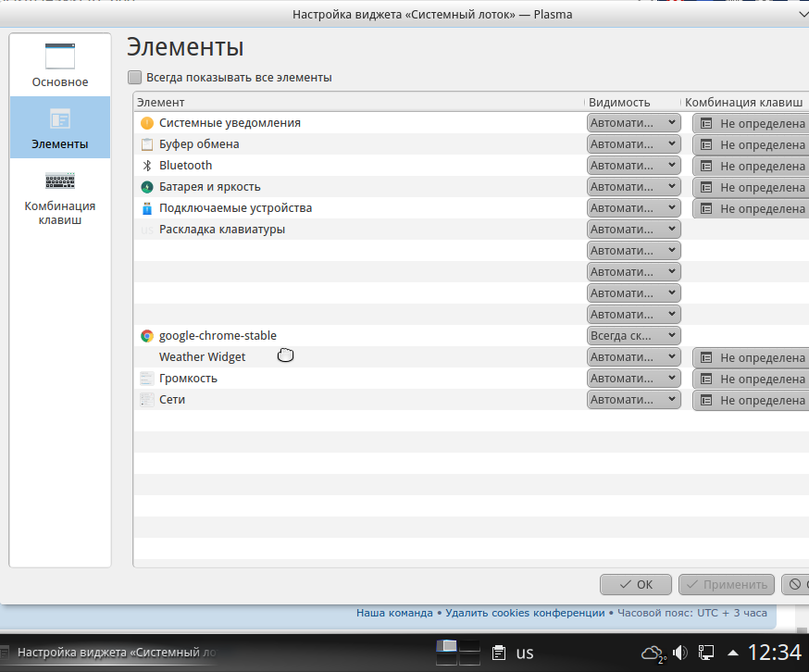The width and height of the screenshot is (809, 672).
Task: Click the google-chrome-stable Chrome icon
Action: pos(147,336)
